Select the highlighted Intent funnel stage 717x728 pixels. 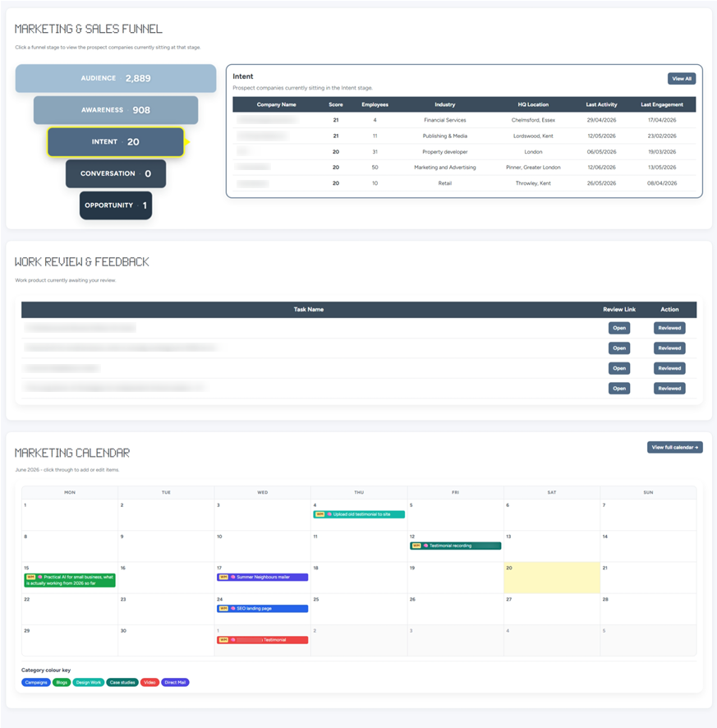116,141
